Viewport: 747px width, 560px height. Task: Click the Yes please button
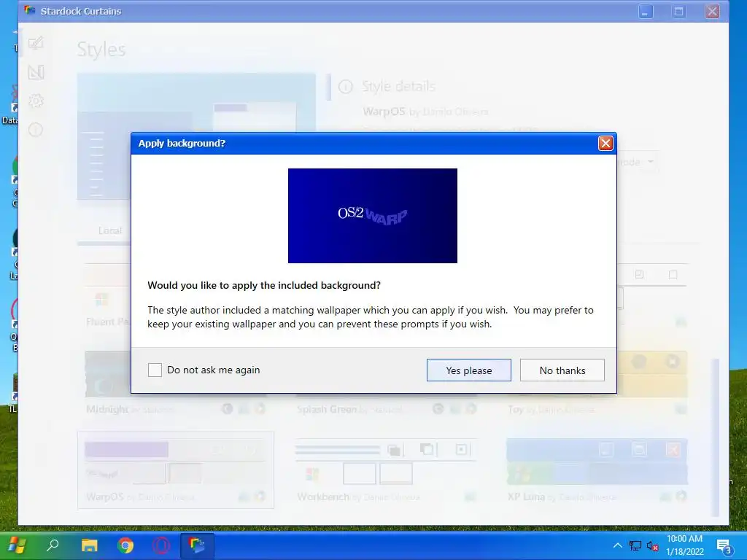tap(469, 370)
